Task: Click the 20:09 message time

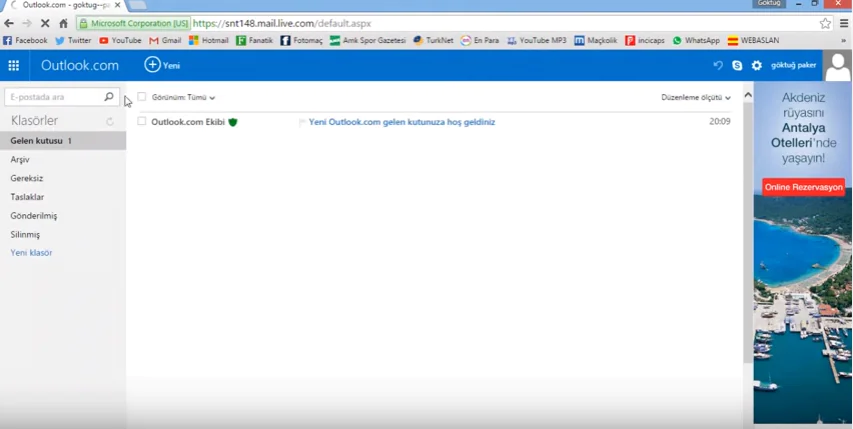Action: click(x=720, y=122)
